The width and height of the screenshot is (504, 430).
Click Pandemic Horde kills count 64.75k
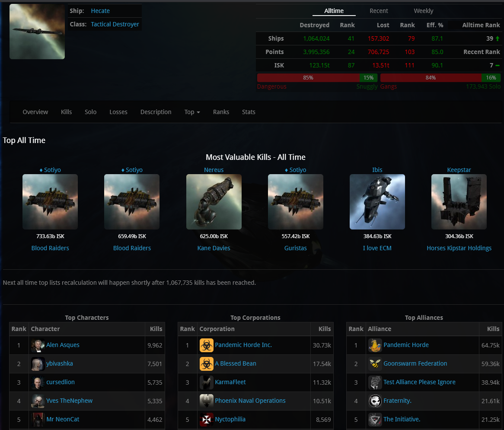pyautogui.click(x=490, y=346)
